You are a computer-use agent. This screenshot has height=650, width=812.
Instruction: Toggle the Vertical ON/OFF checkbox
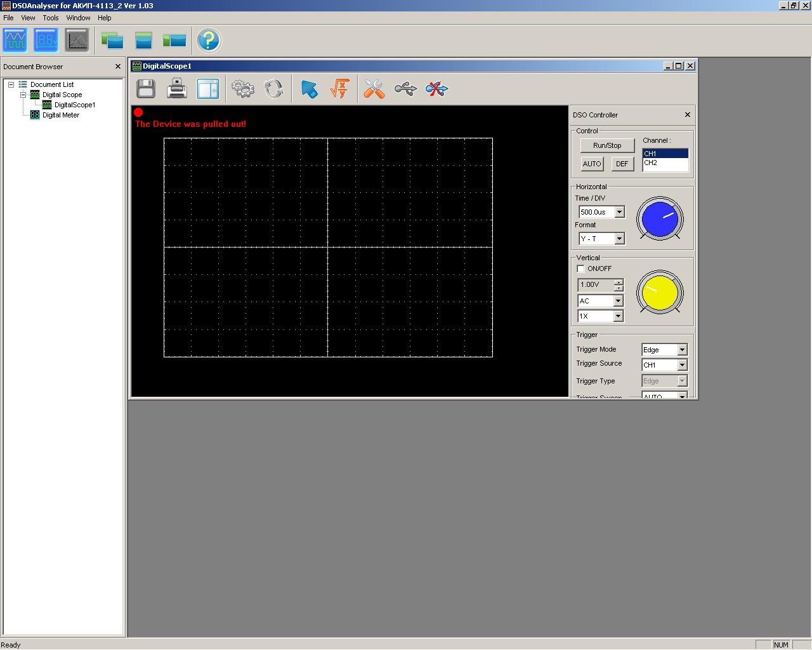click(581, 269)
